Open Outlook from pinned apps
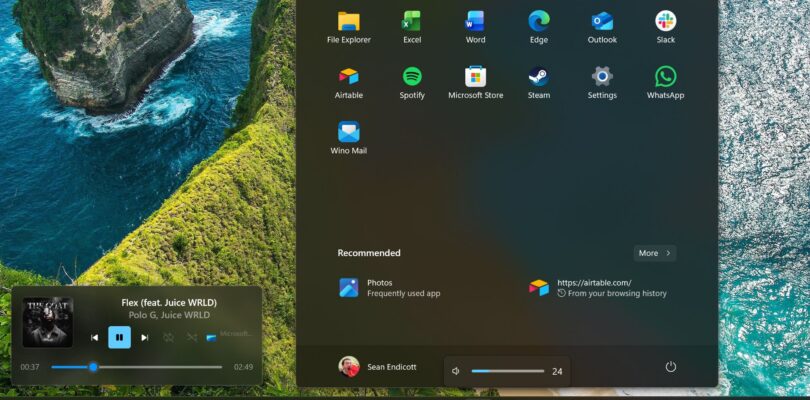Viewport: 810px width, 400px height. tap(602, 27)
